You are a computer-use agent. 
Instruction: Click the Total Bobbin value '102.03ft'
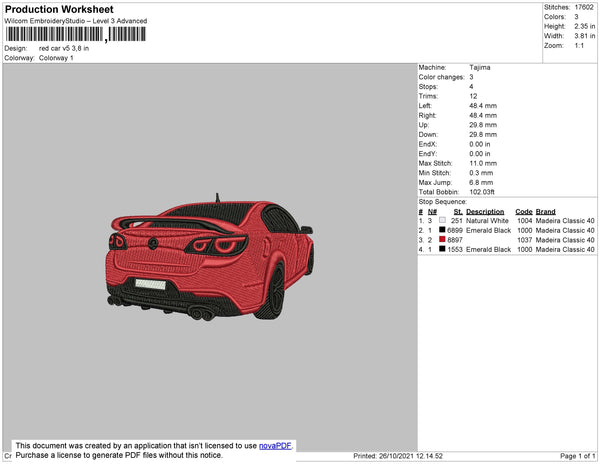pos(482,192)
